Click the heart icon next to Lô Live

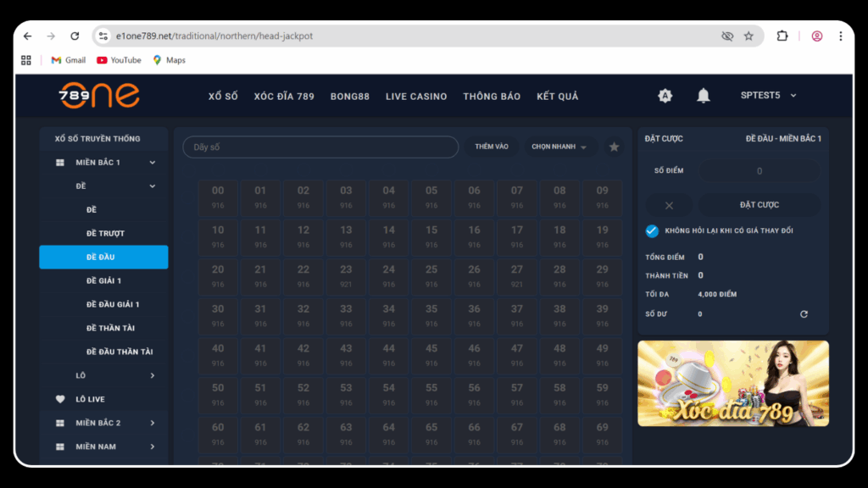click(60, 399)
